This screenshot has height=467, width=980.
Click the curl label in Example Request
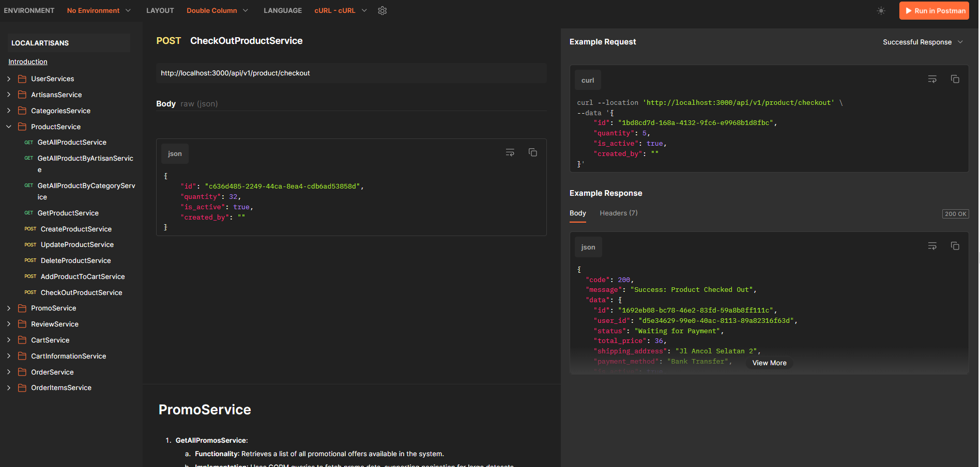click(588, 80)
